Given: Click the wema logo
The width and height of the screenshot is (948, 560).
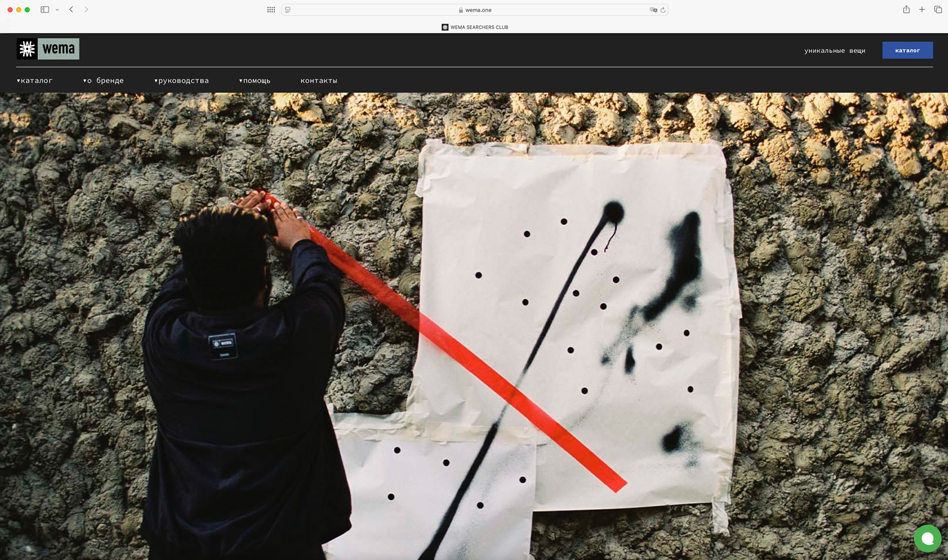Looking at the screenshot, I should click(x=48, y=49).
